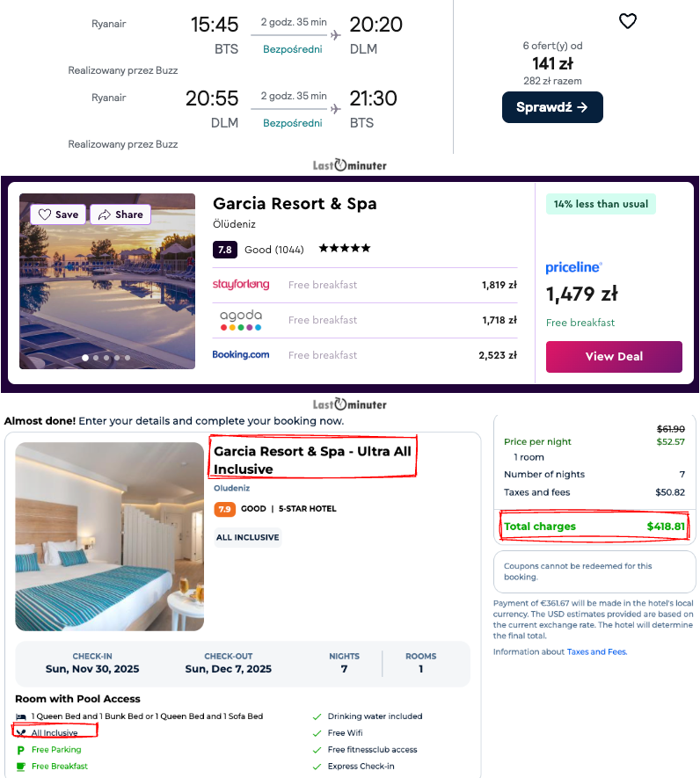This screenshot has height=778, width=700.
Task: Select the Agoda offer logo
Action: click(x=241, y=320)
